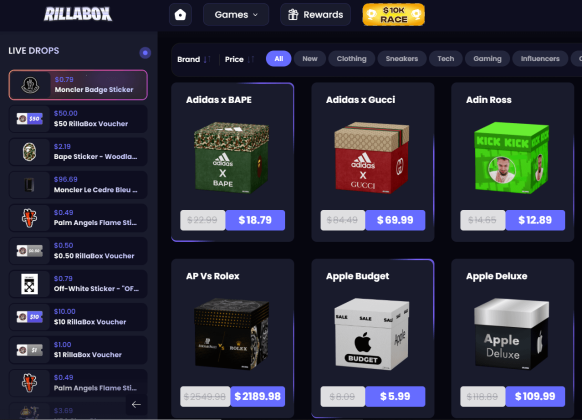Open the Bape Sticker drop icon

pyautogui.click(x=30, y=152)
